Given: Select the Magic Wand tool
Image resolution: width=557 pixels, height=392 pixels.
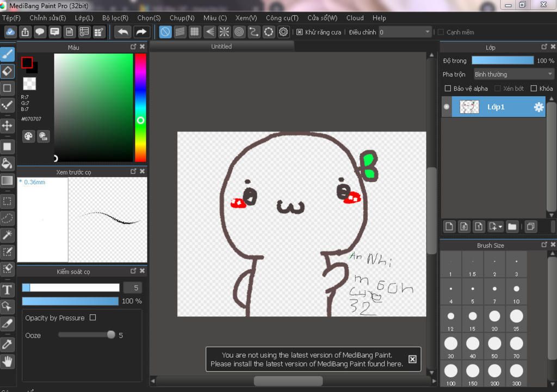Looking at the screenshot, I should (x=7, y=235).
